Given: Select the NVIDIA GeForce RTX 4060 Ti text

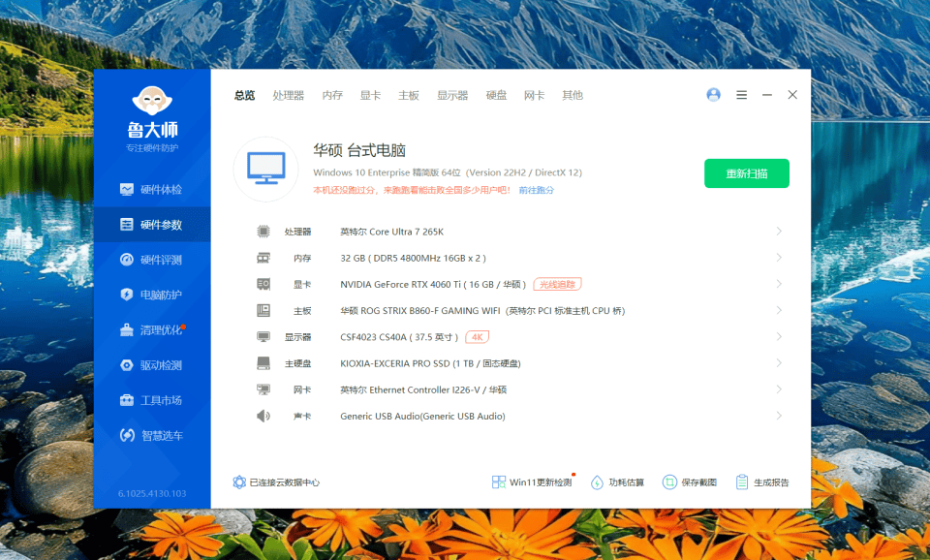Looking at the screenshot, I should [433, 285].
